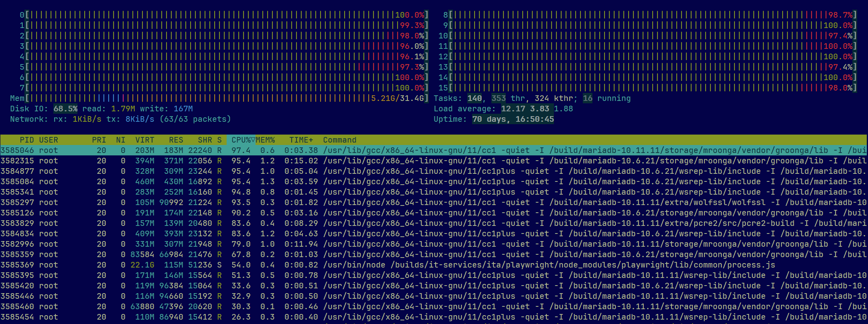Select the process with PID 3585369
The height and width of the screenshot is (324, 868).
(434, 265)
